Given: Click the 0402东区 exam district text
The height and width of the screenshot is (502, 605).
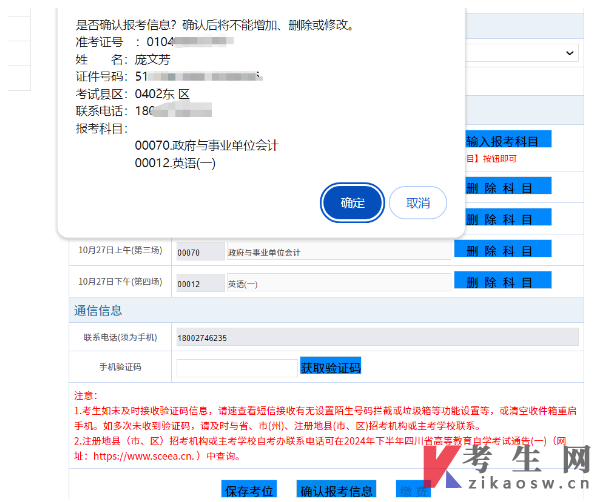Looking at the screenshot, I should point(162,94).
